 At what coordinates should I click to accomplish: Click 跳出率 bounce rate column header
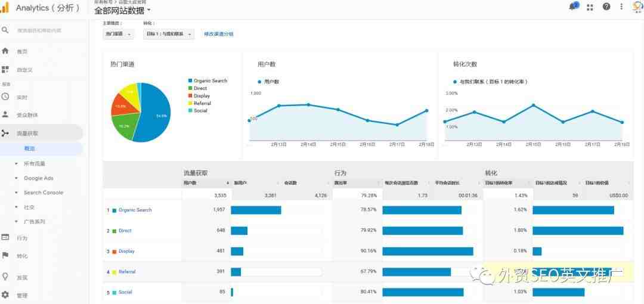tap(340, 183)
